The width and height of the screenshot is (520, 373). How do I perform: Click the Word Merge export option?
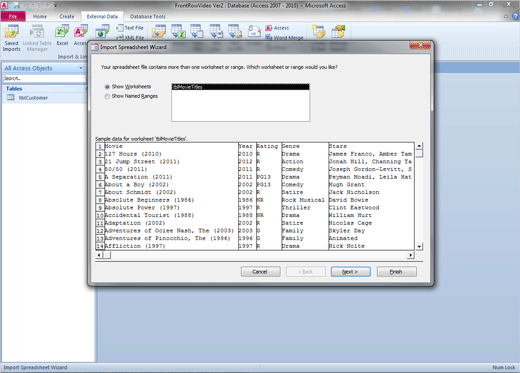[x=284, y=38]
